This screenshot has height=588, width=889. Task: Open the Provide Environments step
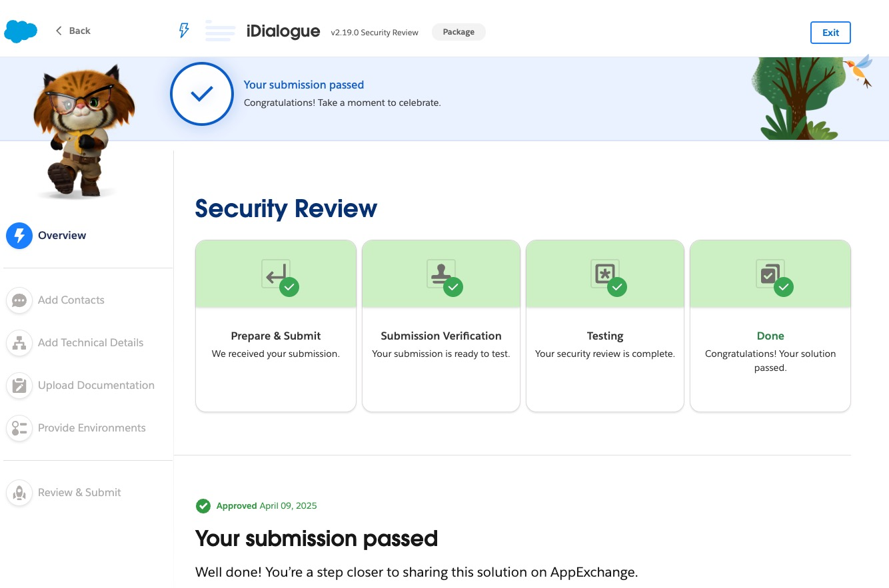(x=76, y=428)
